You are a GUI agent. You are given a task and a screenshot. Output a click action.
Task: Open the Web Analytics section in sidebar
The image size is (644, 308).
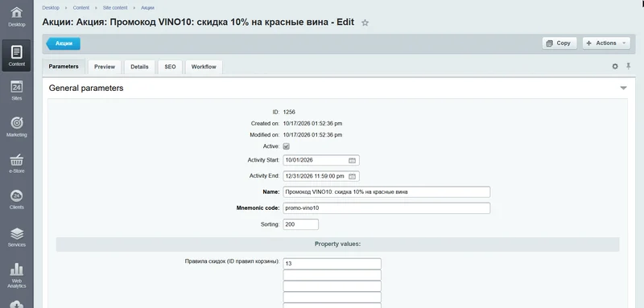16,276
